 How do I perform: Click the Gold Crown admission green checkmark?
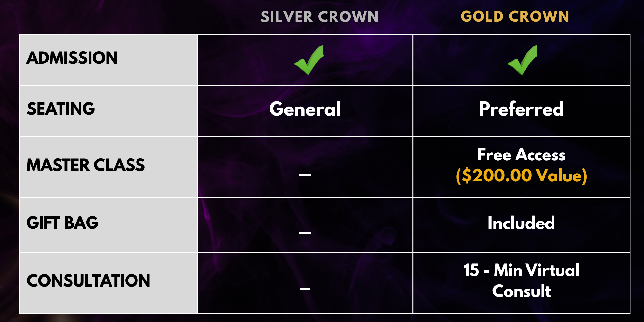coord(523,60)
